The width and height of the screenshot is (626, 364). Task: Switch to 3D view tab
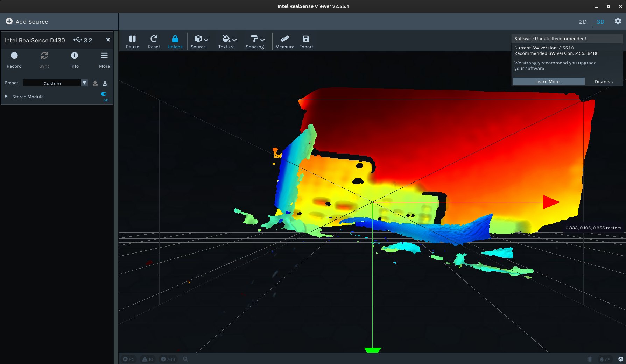click(600, 22)
